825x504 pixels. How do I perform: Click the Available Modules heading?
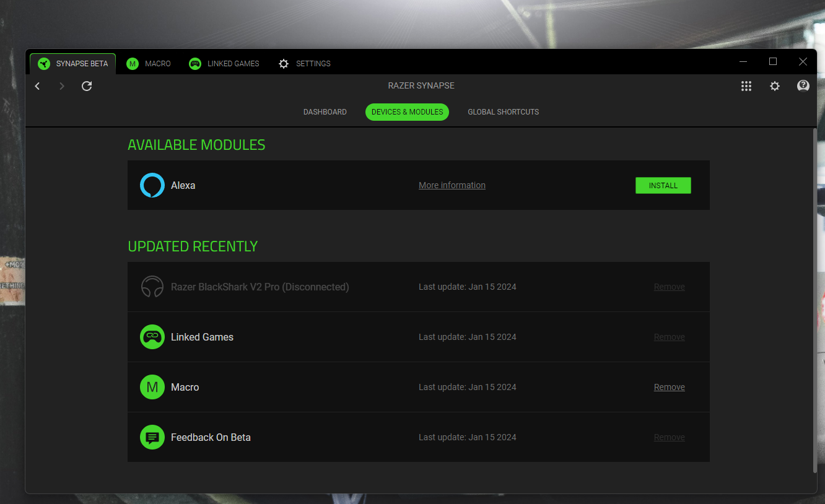tap(196, 145)
